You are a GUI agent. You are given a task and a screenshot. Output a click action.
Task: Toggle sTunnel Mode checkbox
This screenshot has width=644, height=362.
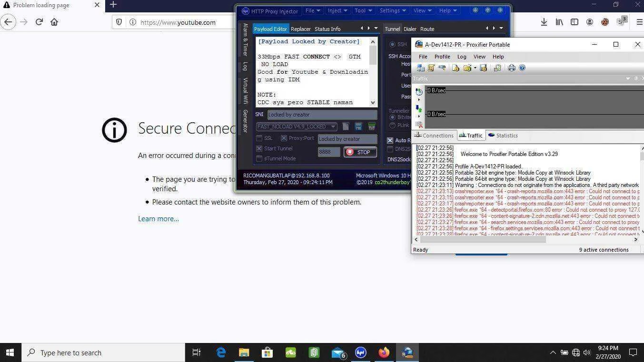pos(259,158)
